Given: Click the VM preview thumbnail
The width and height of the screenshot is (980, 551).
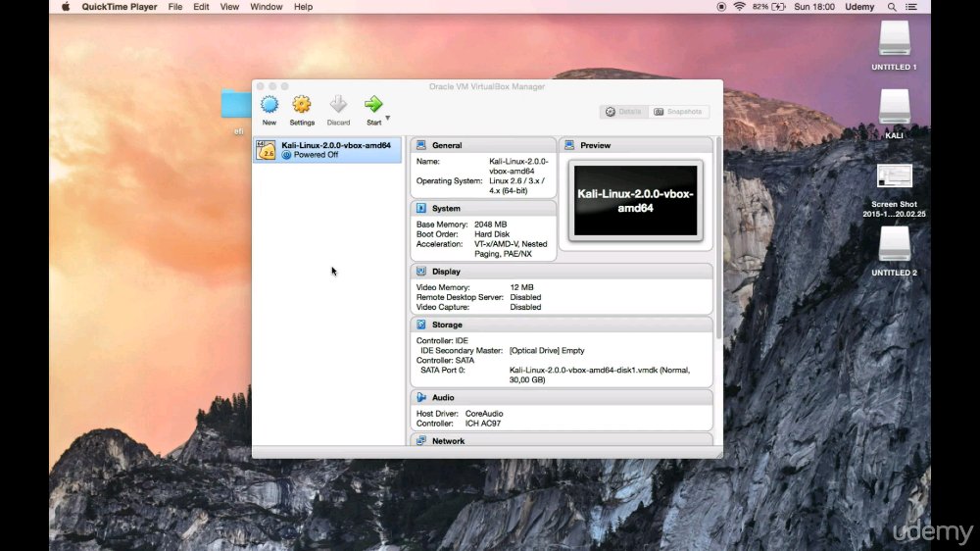Looking at the screenshot, I should pyautogui.click(x=636, y=201).
